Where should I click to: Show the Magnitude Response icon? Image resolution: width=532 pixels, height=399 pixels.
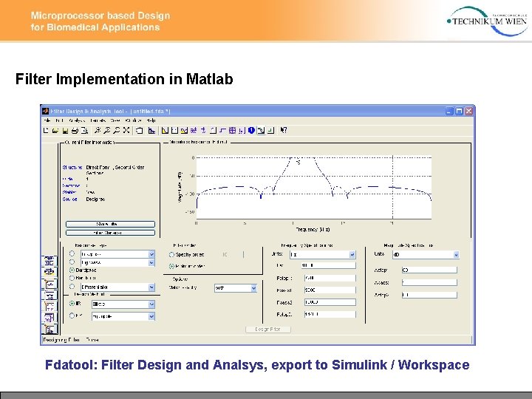pyautogui.click(x=165, y=130)
